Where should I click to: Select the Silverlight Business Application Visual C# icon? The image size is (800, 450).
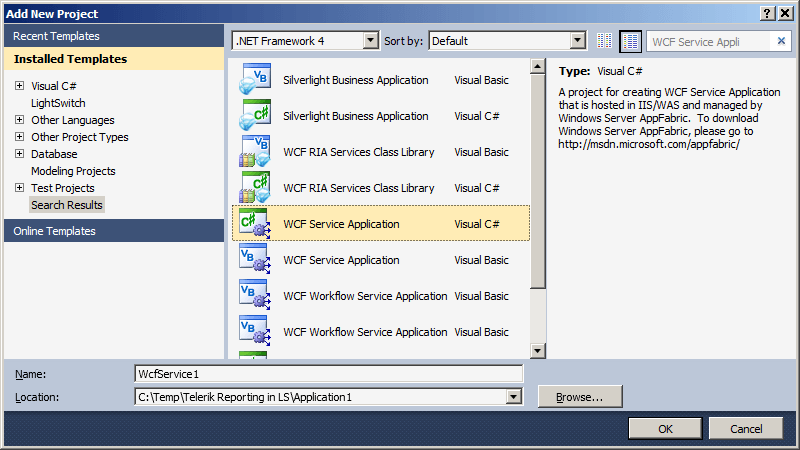(255, 115)
